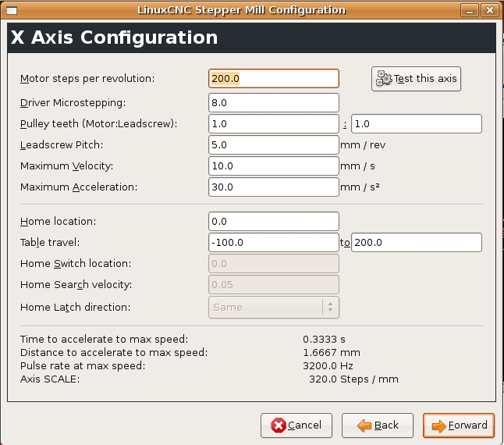Click the Driver Microstepping label
The height and width of the screenshot is (445, 504).
73,103
